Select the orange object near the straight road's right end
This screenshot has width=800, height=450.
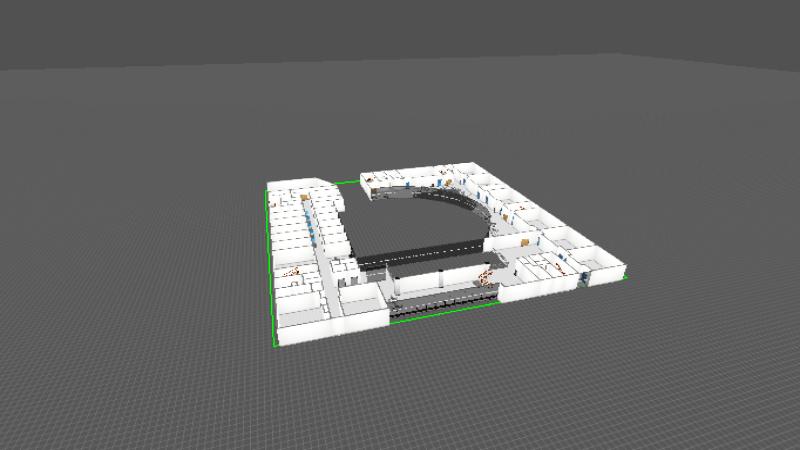(x=487, y=276)
